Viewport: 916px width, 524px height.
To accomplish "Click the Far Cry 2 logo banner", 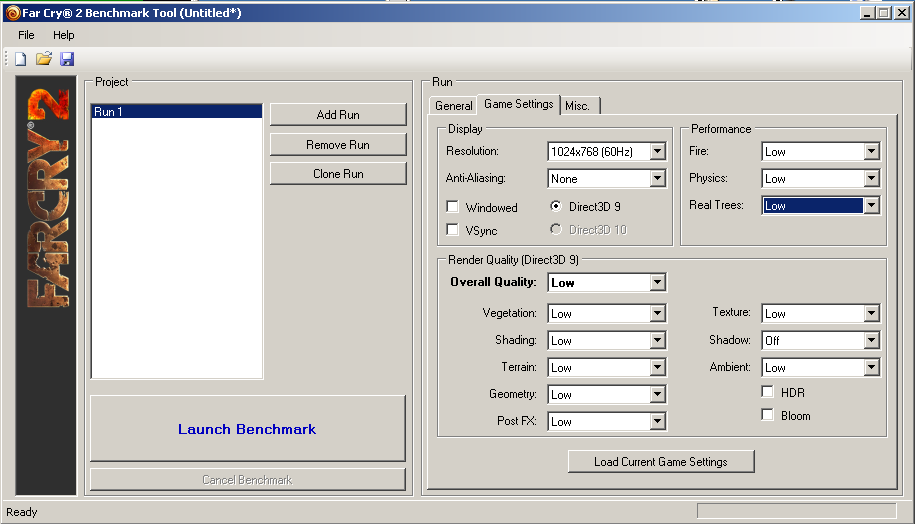I will 46,285.
